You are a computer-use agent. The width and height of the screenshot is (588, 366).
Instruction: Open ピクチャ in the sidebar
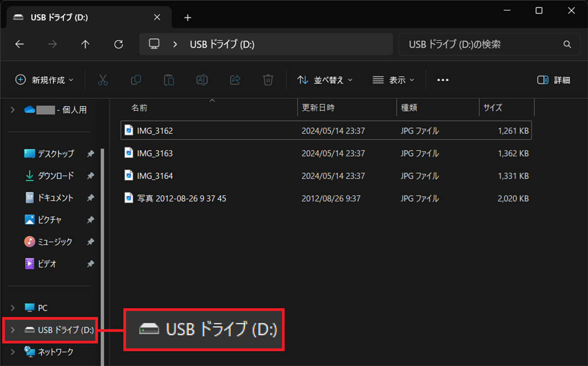point(43,220)
